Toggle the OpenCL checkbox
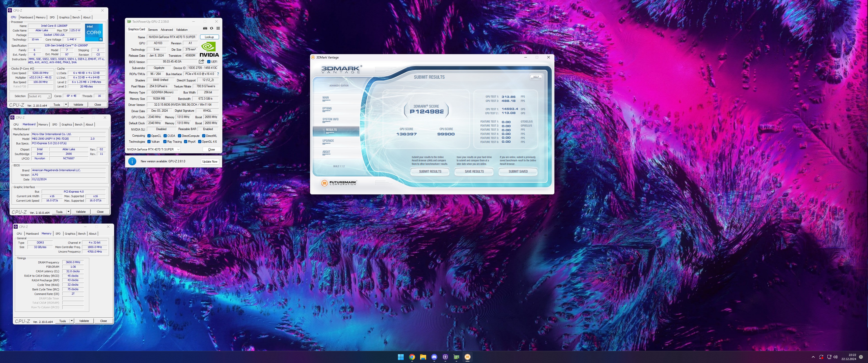This screenshot has width=868, height=363. point(149,136)
